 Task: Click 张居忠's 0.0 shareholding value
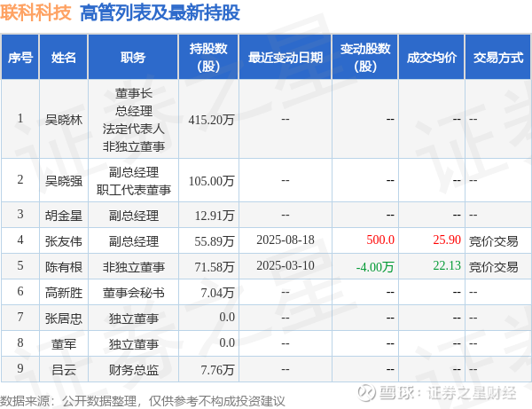click(x=227, y=317)
